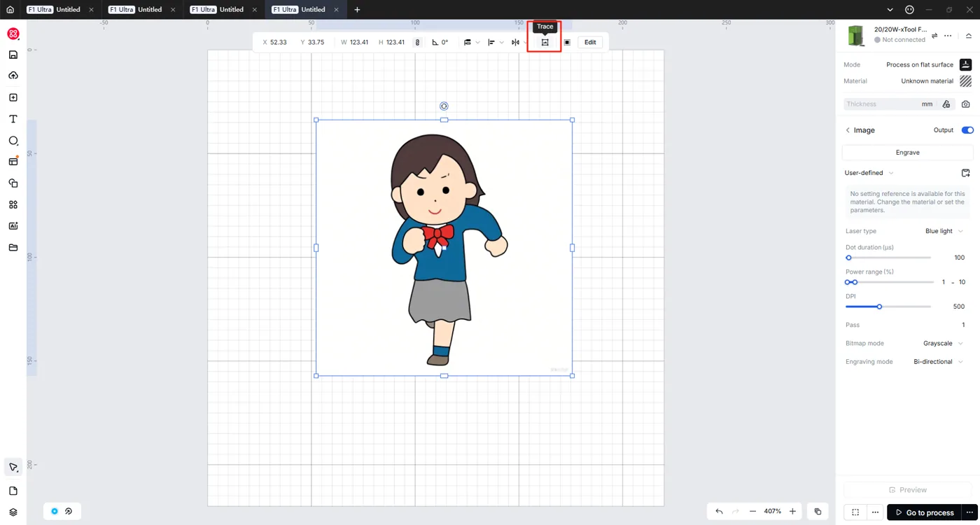Open the flip/reflect dropdown
Screen dimensions: 980x525
(x=519, y=43)
